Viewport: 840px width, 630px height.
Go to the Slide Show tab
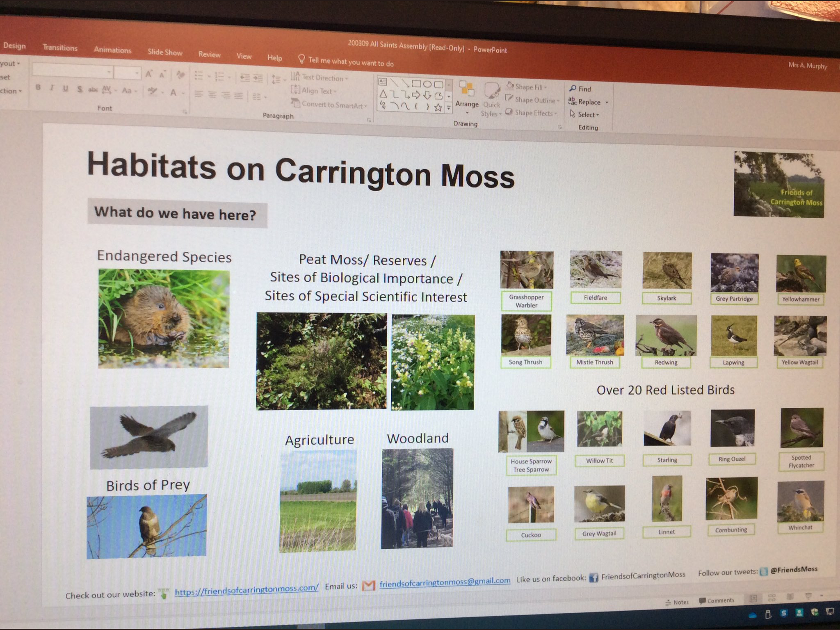tap(165, 52)
